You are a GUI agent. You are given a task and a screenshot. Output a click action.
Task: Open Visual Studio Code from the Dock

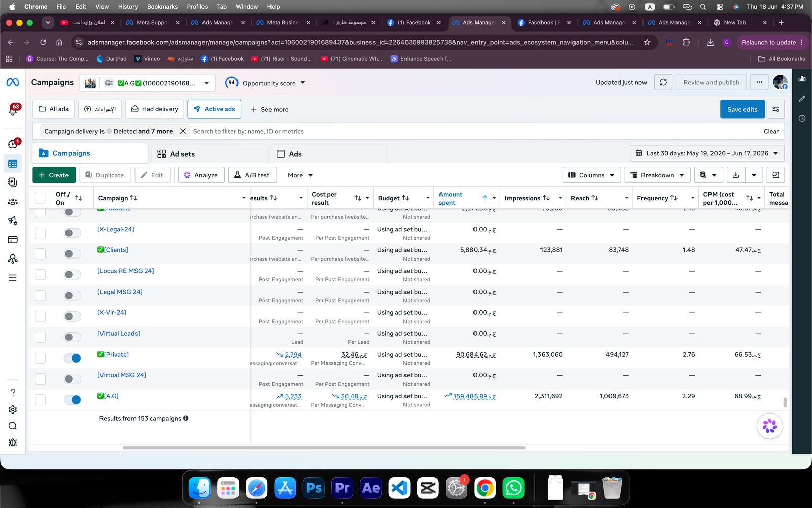click(x=399, y=488)
